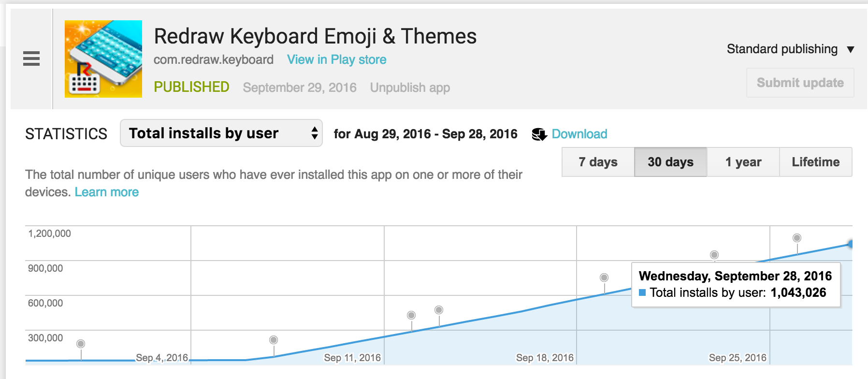Open the Learn more link
Image resolution: width=868 pixels, height=379 pixels.
(x=107, y=192)
